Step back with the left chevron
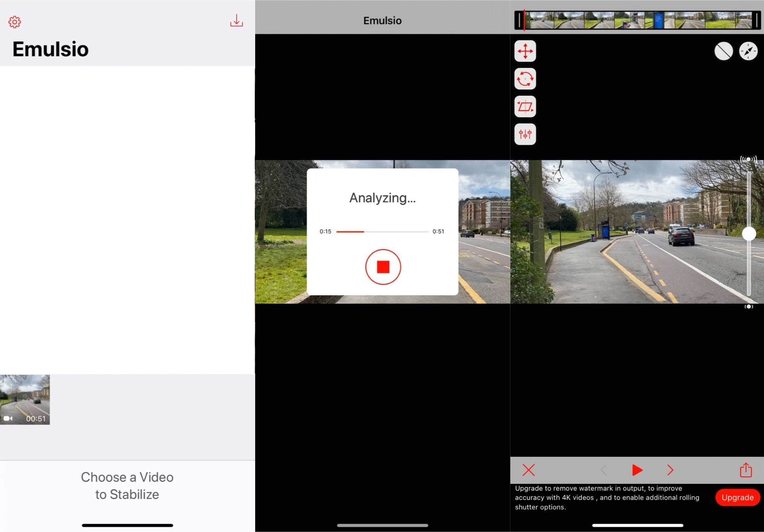Viewport: 764px width, 532px height. (x=604, y=470)
